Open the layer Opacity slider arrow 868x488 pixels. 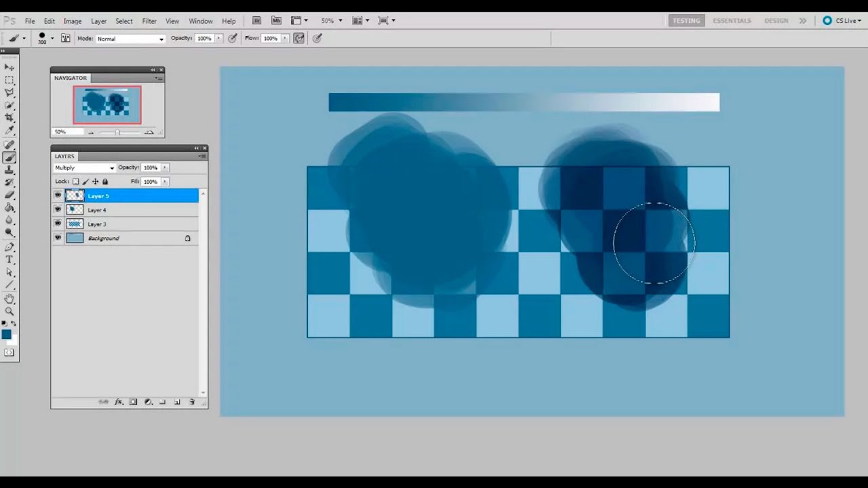tap(165, 167)
